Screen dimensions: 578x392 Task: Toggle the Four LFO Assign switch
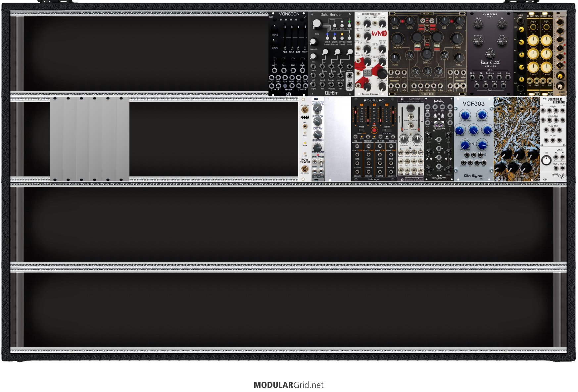(387, 130)
